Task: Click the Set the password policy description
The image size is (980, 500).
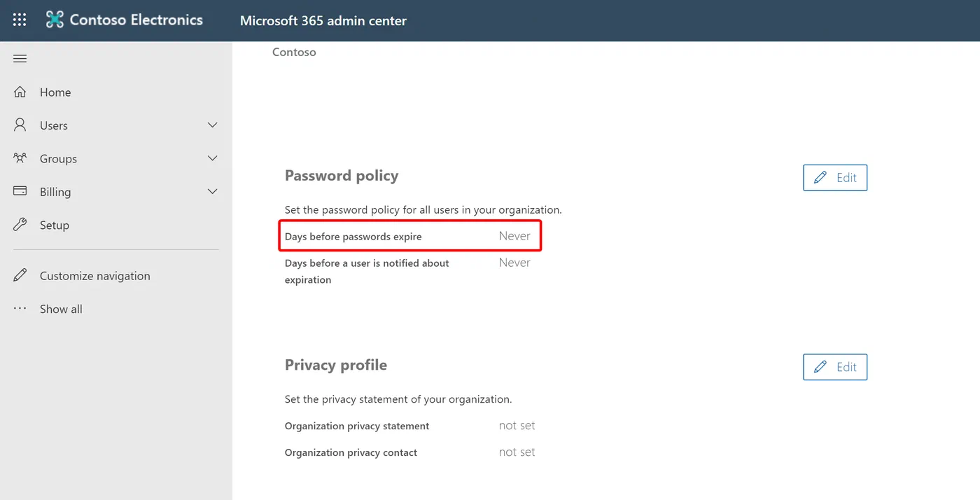Action: click(x=423, y=209)
